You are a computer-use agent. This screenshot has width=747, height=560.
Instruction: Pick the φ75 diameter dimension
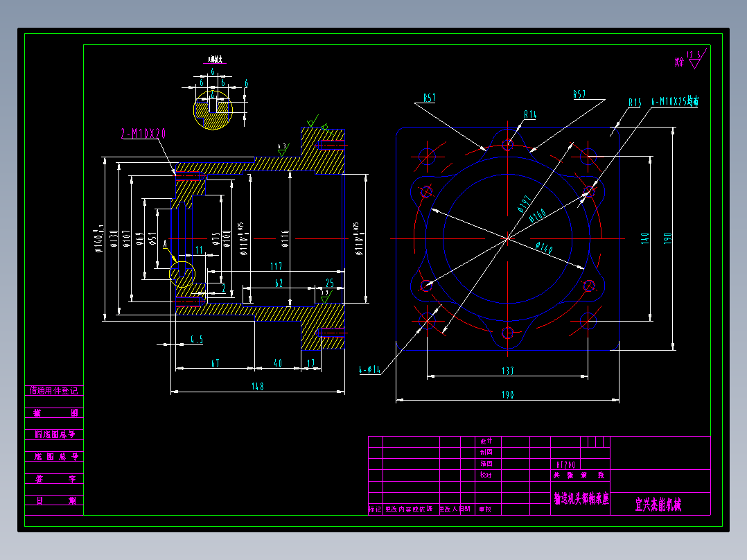coord(216,239)
